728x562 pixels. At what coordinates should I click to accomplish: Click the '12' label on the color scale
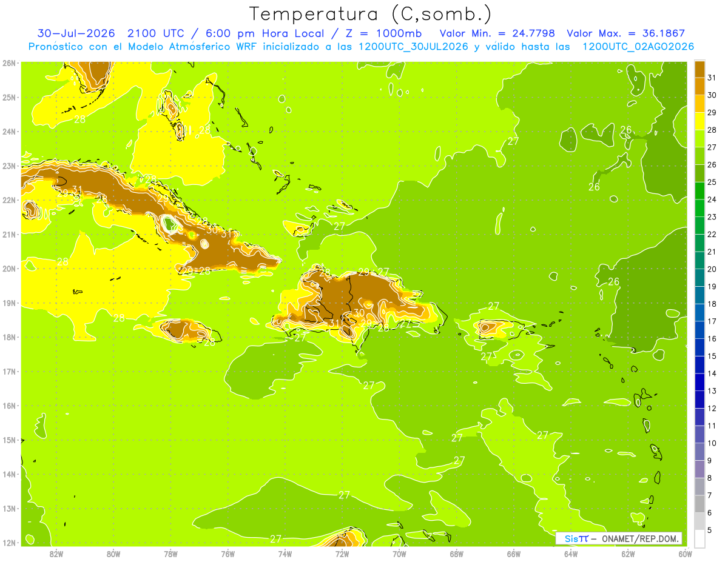point(712,408)
